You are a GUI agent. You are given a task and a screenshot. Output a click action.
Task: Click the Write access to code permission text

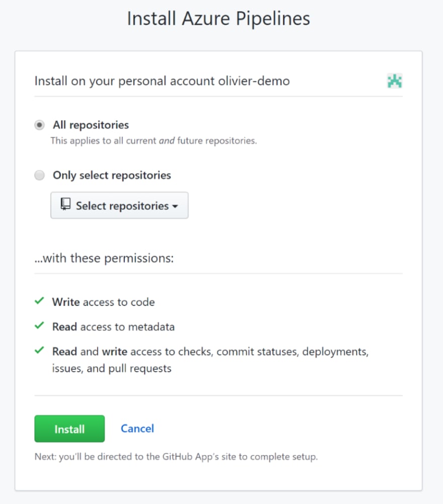pyautogui.click(x=104, y=302)
